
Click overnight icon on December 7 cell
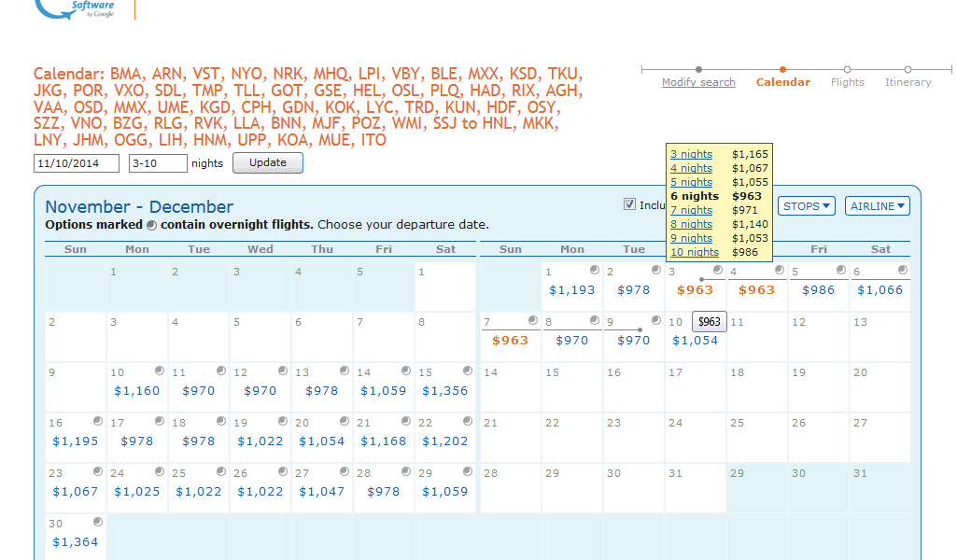click(x=533, y=320)
